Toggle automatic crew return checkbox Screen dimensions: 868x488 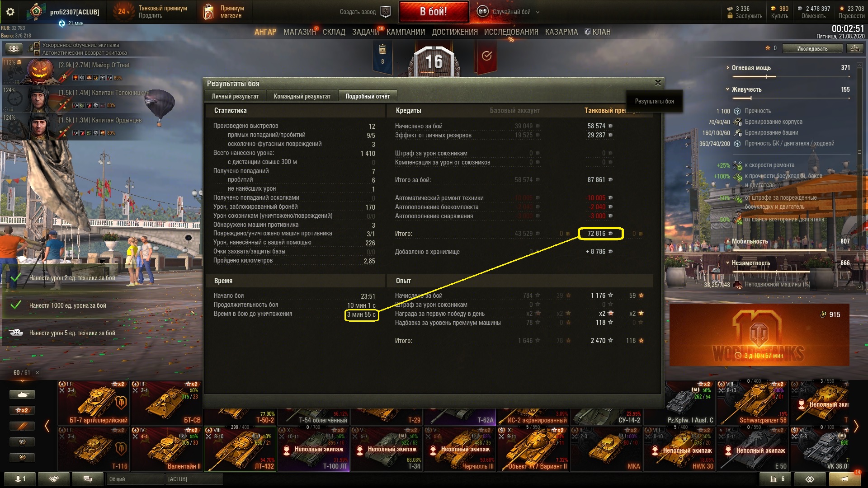[x=37, y=52]
